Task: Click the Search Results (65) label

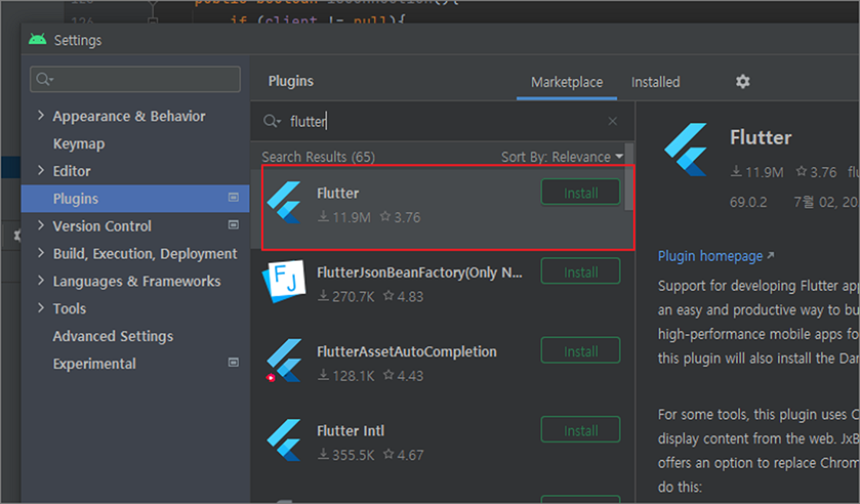Action: [318, 157]
